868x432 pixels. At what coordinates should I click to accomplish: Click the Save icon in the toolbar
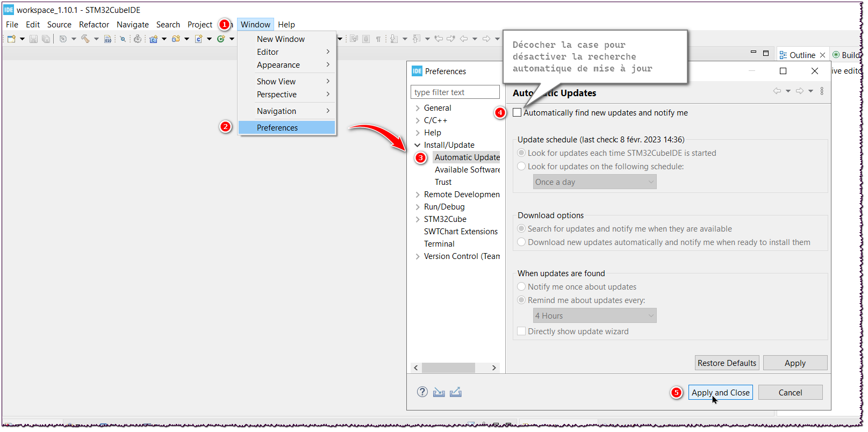click(x=33, y=39)
